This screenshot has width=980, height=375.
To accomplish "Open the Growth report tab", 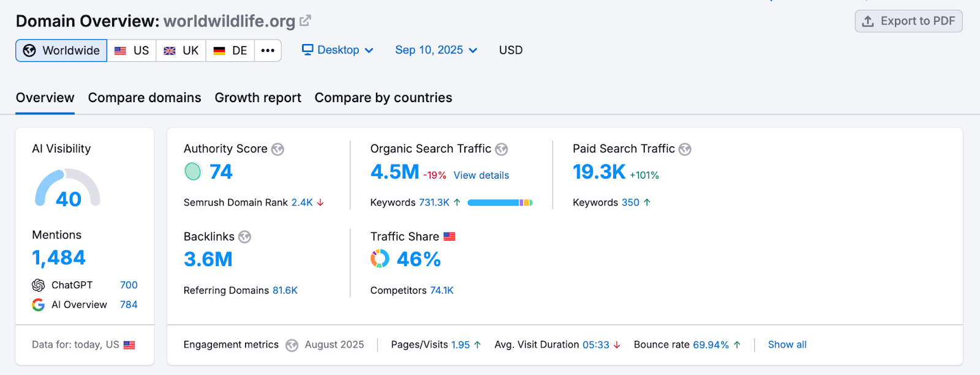I will [258, 98].
